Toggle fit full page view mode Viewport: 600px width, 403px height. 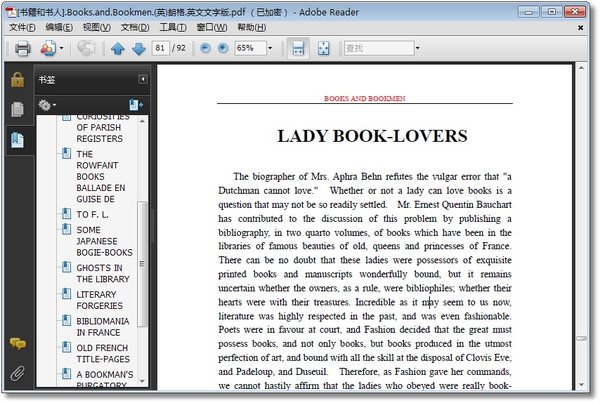coord(323,48)
